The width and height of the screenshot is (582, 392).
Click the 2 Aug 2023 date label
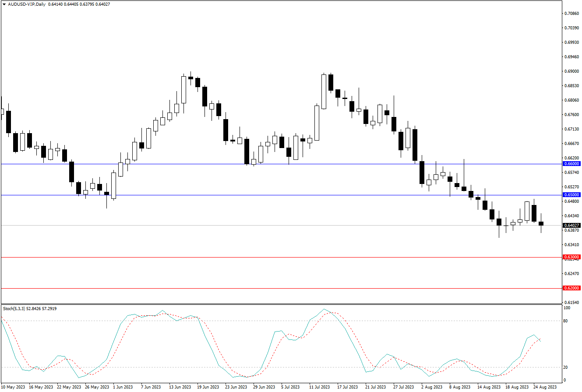tap(432, 387)
